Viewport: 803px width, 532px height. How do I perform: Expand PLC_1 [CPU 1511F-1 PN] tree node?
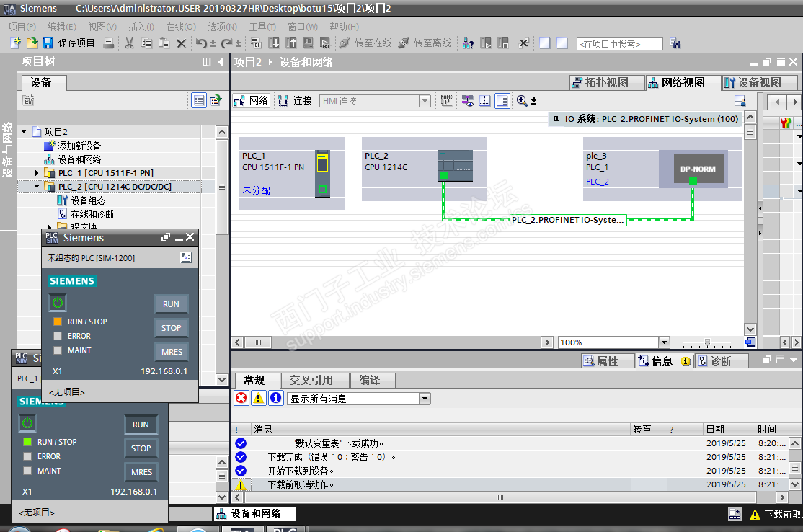point(36,173)
